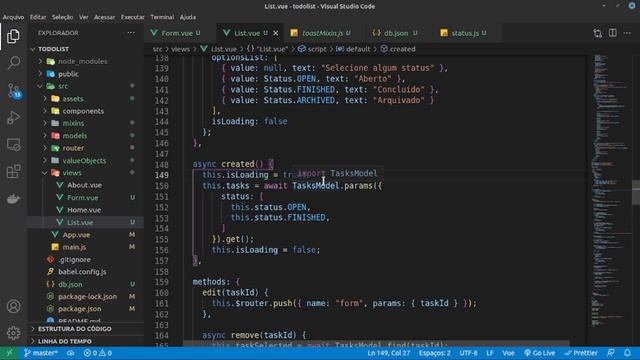Open package-lock.json in the explorer
This screenshot has height=360, width=640.
point(86,296)
